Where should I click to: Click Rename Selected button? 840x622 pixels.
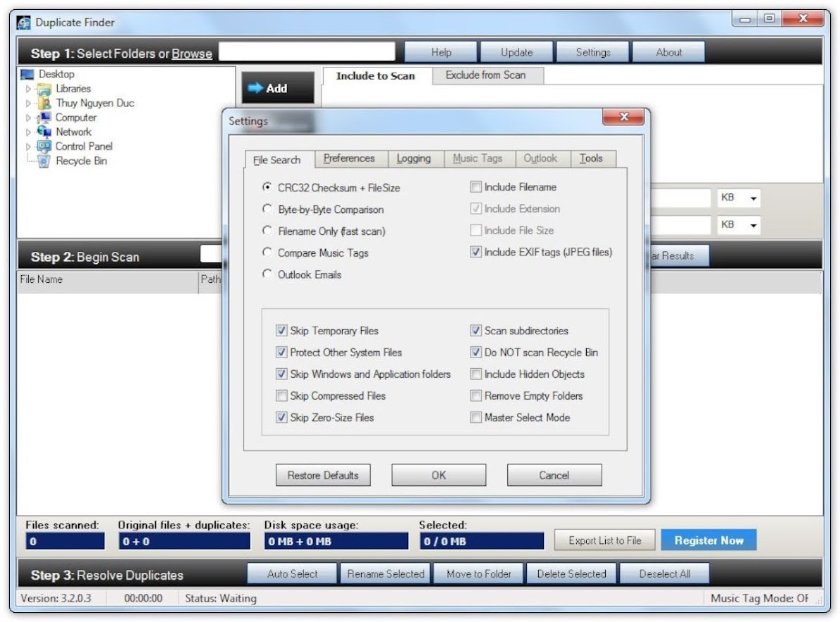[386, 573]
